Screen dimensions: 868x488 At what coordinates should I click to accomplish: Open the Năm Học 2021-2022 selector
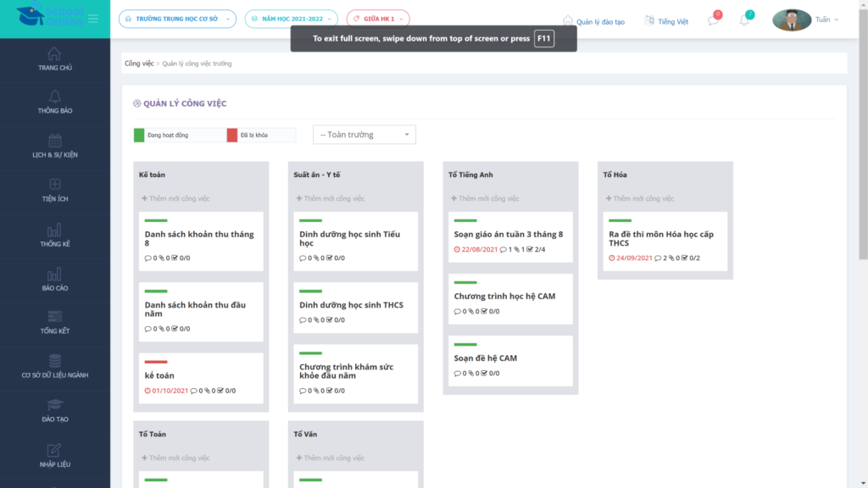pos(291,19)
